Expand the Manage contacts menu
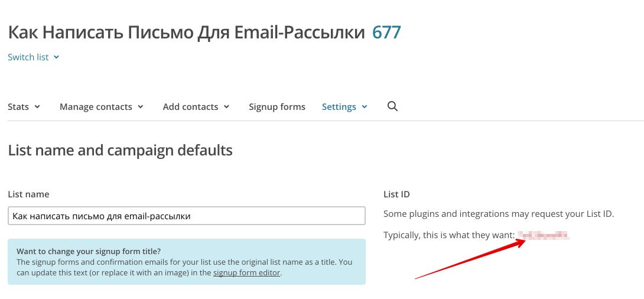The image size is (644, 299). click(96, 107)
